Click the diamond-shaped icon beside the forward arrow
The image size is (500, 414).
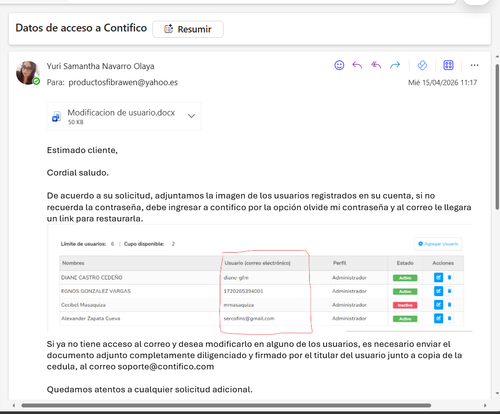[x=422, y=65]
